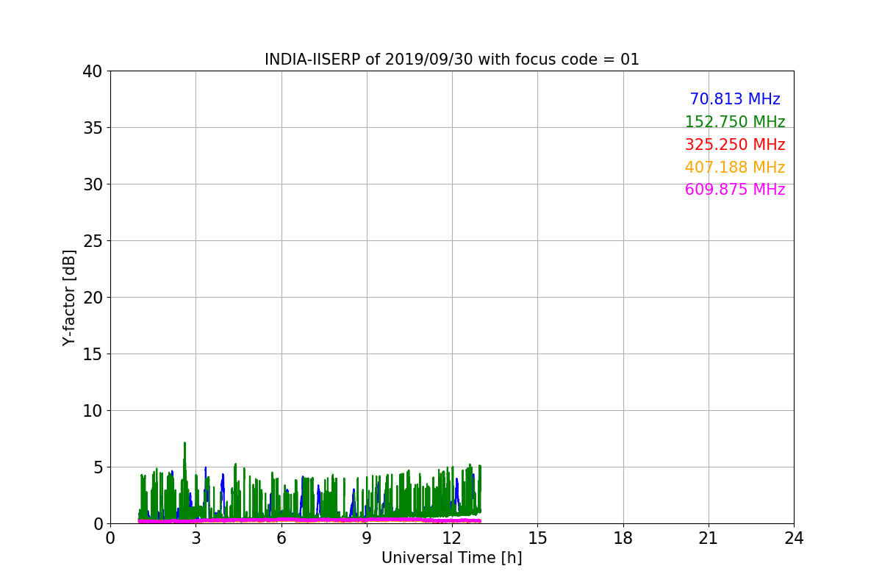
Task: Click the x-axis tick label 24
Action: [794, 539]
